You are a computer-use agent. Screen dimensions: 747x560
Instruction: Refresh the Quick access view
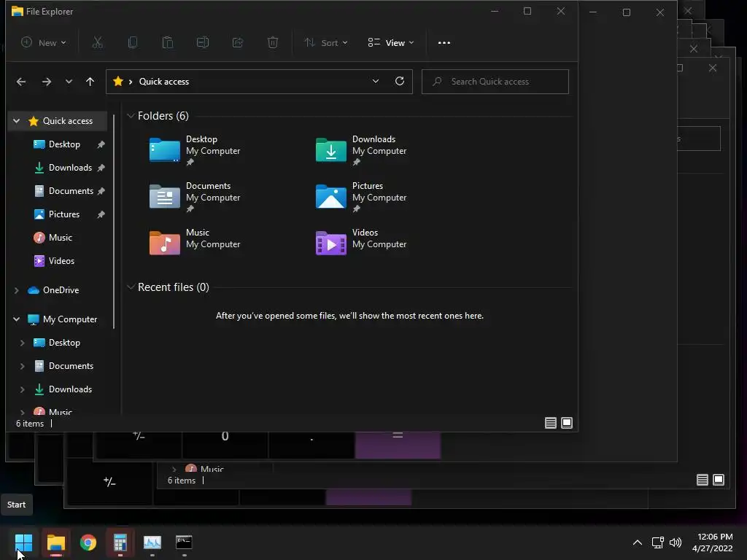(x=400, y=81)
